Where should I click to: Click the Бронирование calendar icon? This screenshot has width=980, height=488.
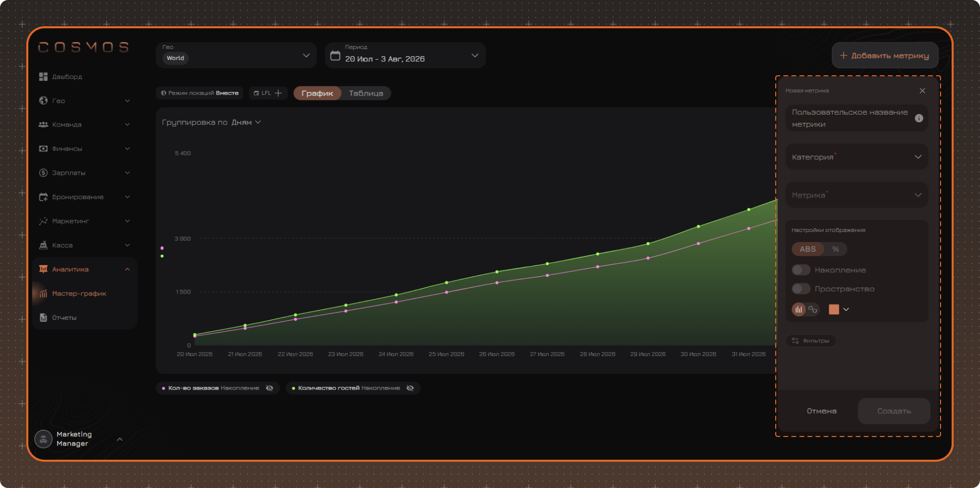(43, 197)
